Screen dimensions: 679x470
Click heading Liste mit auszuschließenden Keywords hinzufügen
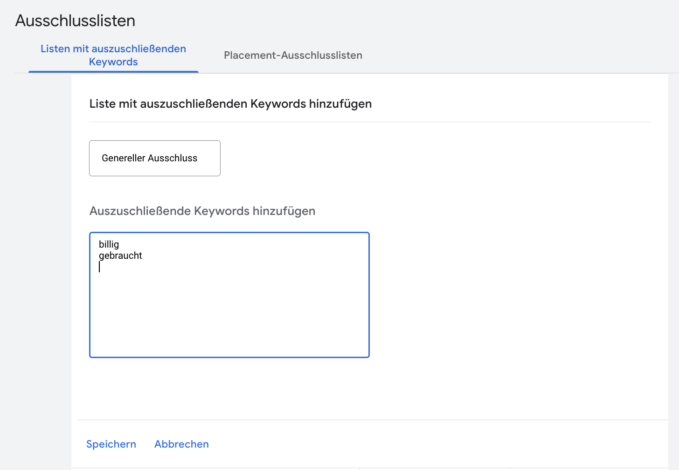click(x=230, y=104)
